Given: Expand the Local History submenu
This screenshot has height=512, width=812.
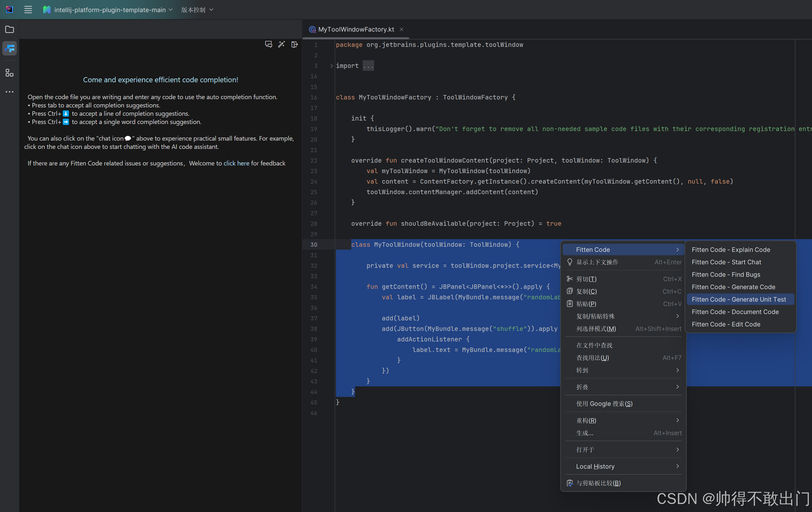Looking at the screenshot, I should click(678, 466).
